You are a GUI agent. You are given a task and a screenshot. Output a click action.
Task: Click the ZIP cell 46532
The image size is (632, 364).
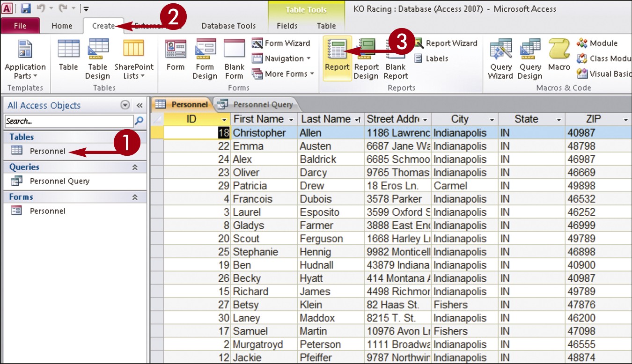598,199
